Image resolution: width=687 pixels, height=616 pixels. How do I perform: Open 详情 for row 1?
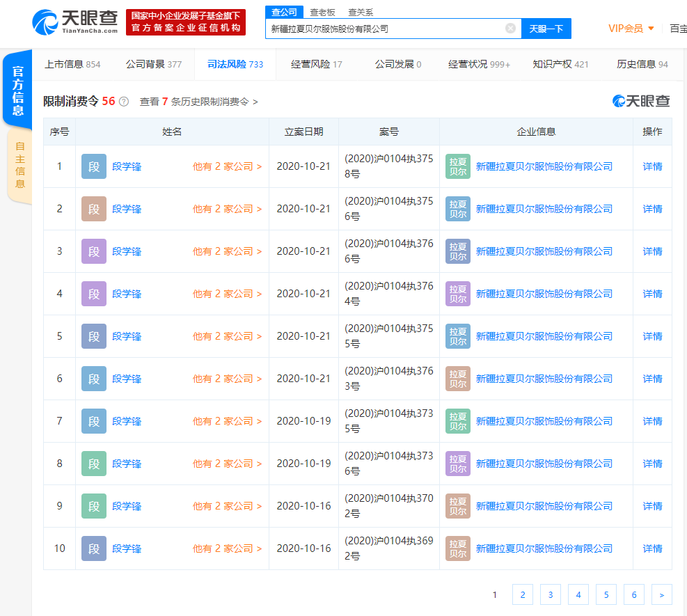(x=652, y=166)
